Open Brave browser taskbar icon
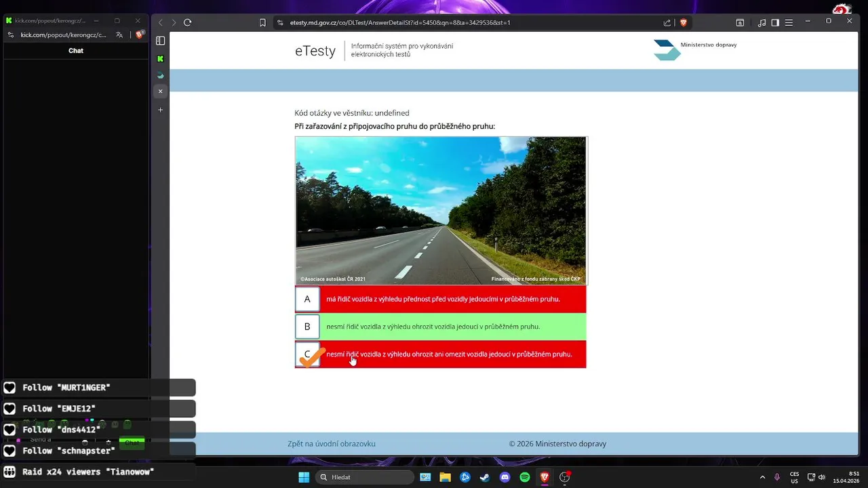Image resolution: width=868 pixels, height=488 pixels. pos(545,477)
